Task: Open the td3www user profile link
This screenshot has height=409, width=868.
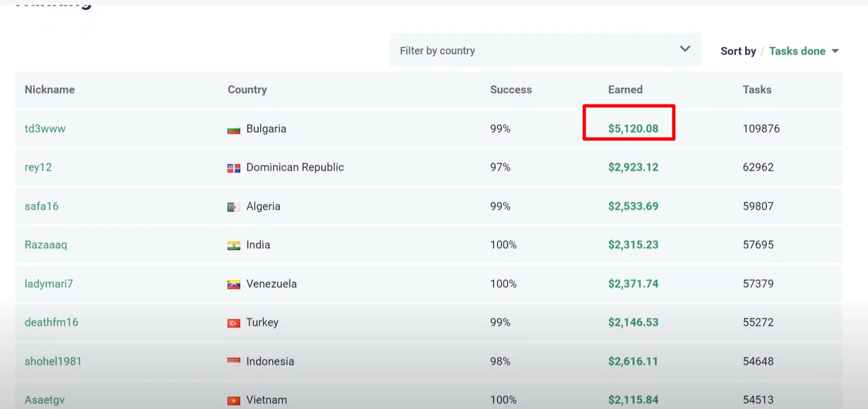Action: [x=45, y=129]
